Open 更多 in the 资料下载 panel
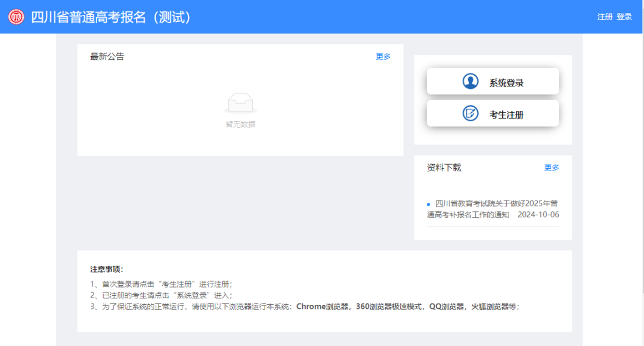 click(552, 168)
